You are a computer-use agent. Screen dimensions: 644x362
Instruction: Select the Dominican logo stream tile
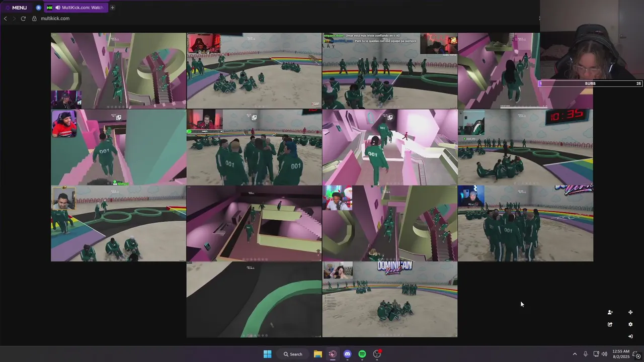pyautogui.click(x=390, y=299)
